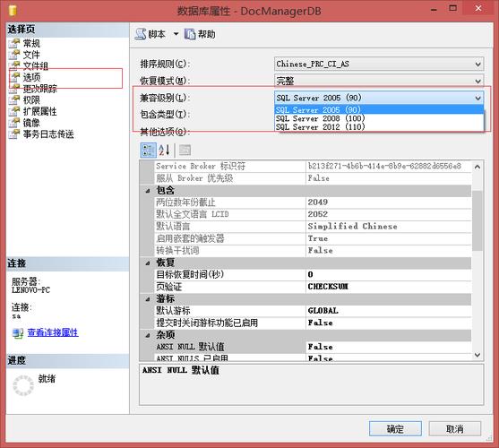This screenshot has width=499, height=448.
Task: Open the 常规 (General) page
Action: point(31,43)
